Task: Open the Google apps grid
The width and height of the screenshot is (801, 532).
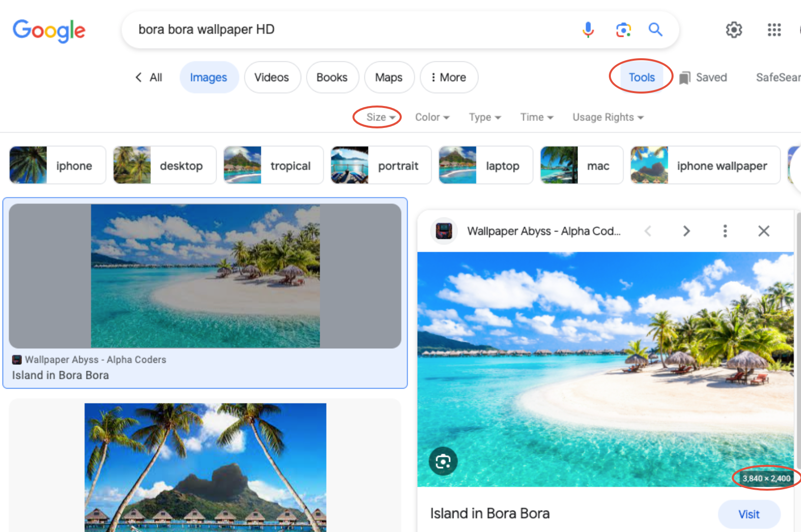Action: pos(774,30)
